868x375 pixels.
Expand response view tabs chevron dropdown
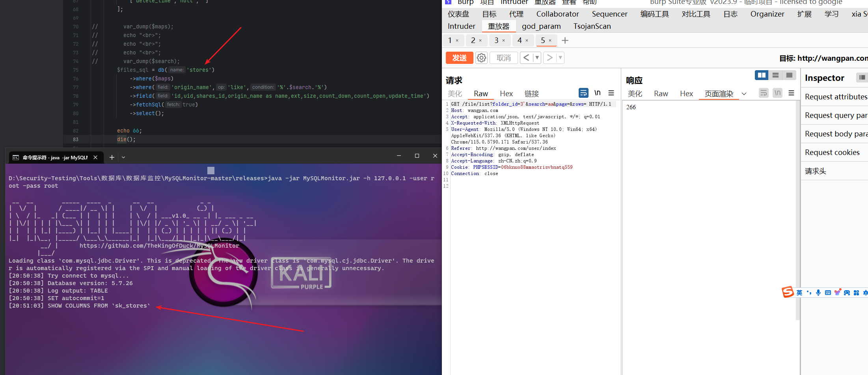[744, 94]
